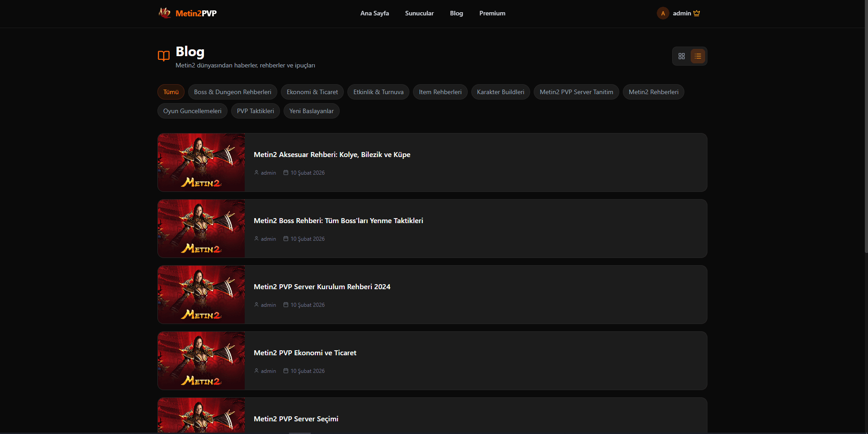Open the Sunucular menu item

click(419, 13)
